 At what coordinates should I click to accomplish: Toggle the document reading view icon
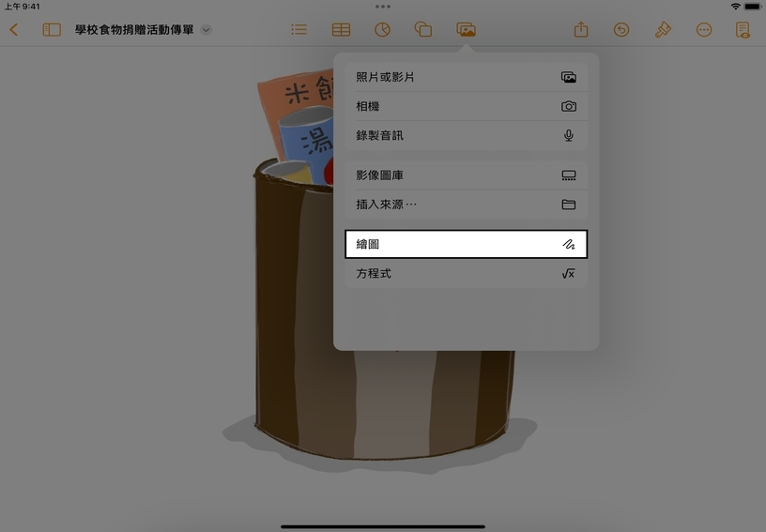pyautogui.click(x=743, y=30)
